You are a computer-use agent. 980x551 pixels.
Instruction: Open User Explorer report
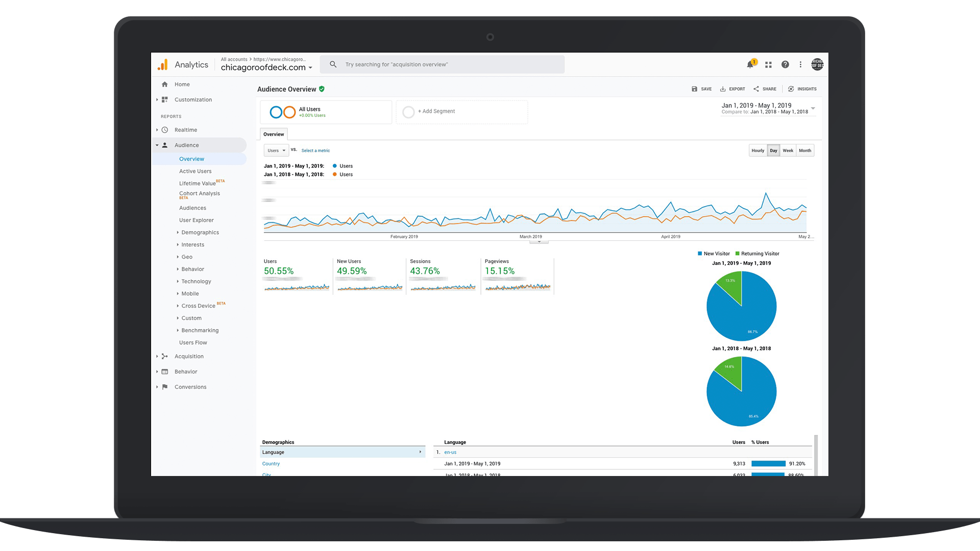tap(196, 220)
